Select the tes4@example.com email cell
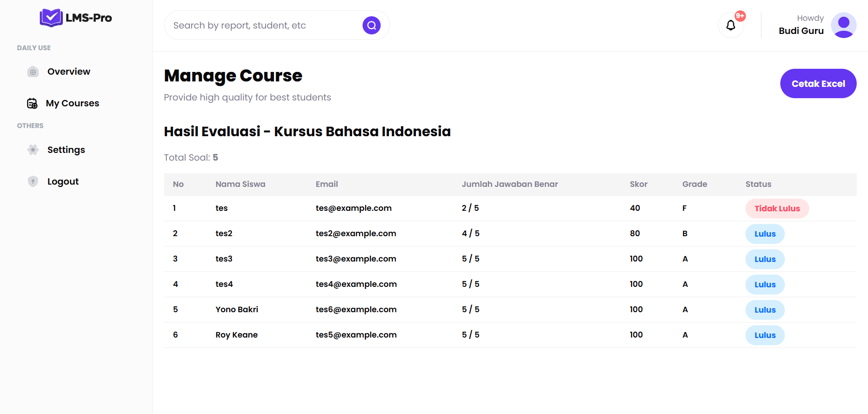The width and height of the screenshot is (868, 414). click(356, 284)
